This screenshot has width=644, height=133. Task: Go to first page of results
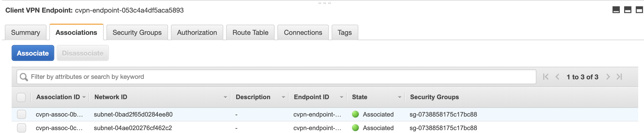click(x=546, y=77)
